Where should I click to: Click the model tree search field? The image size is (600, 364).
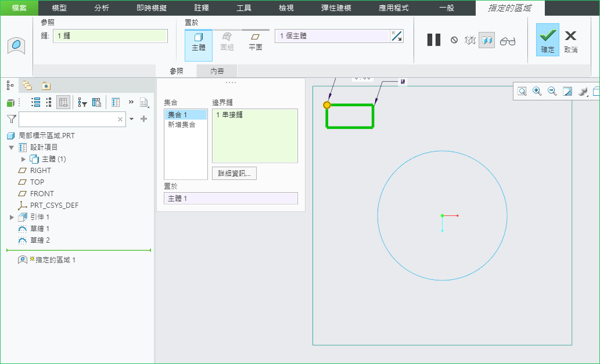click(67, 119)
